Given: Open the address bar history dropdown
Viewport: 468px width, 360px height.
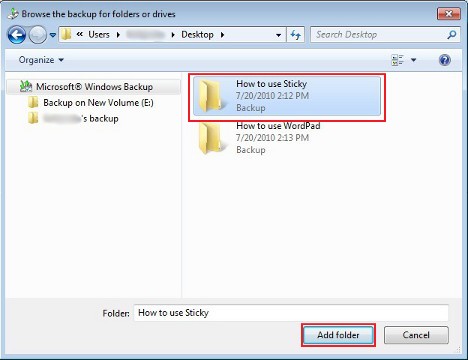Looking at the screenshot, I should pyautogui.click(x=279, y=35).
